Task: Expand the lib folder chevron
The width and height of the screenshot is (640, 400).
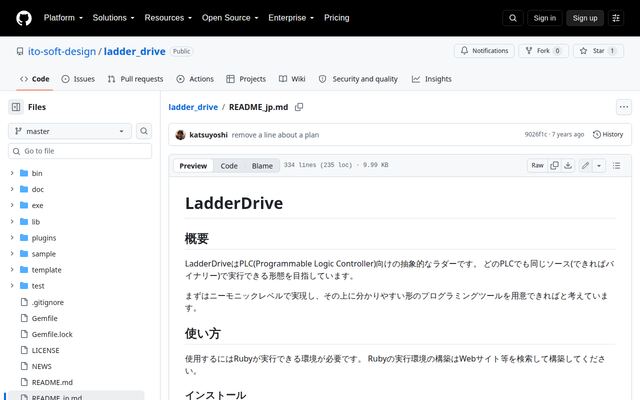Action: 12,222
